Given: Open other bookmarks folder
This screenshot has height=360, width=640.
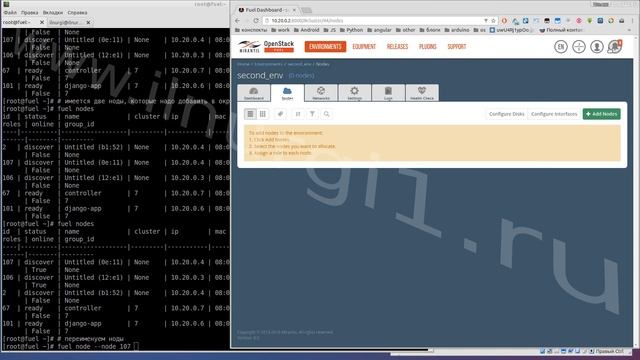Looking at the screenshot, I should pos(405,30).
